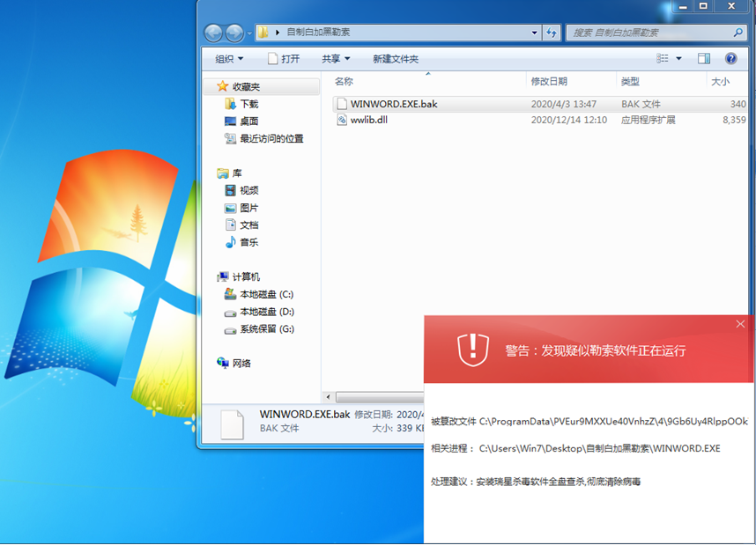Go back with the Explorer back arrow
The width and height of the screenshot is (756, 545).
[x=213, y=33]
